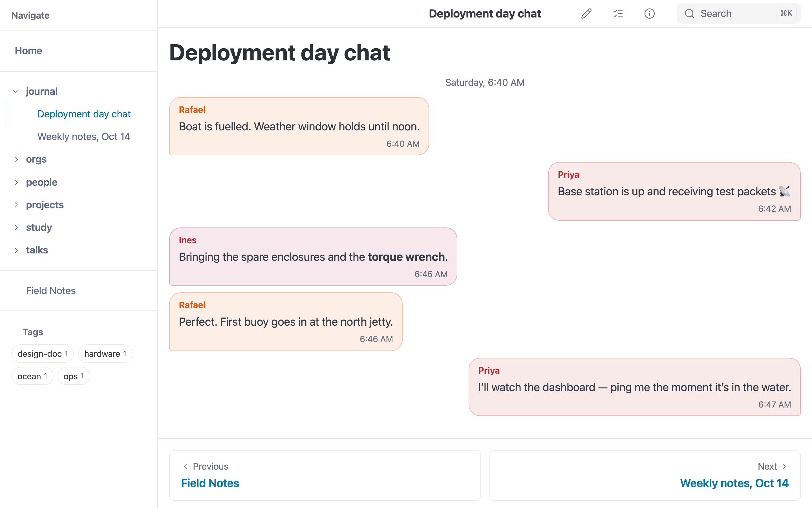Screen dimensions: 812x508
Task: Filter by hardware tag
Action: 105,354
